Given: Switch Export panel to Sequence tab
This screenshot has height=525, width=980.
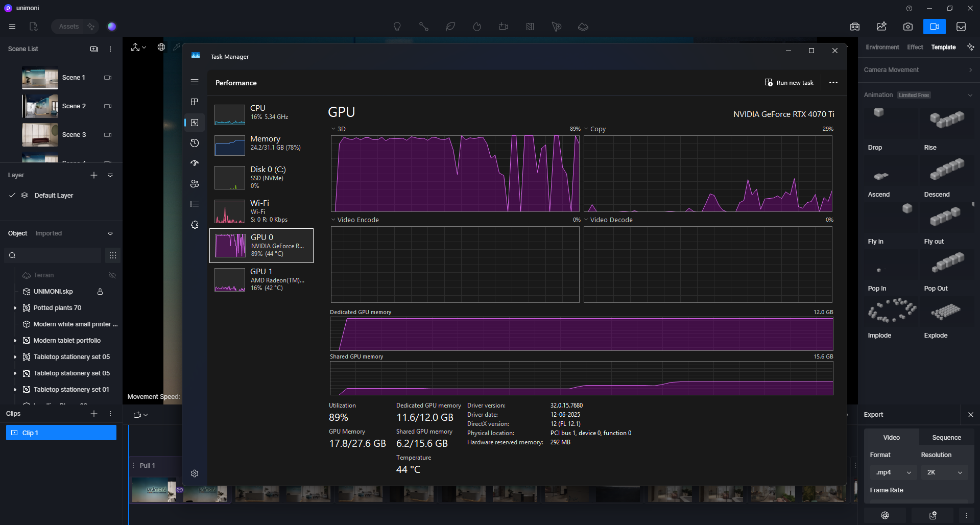Looking at the screenshot, I should pos(946,438).
